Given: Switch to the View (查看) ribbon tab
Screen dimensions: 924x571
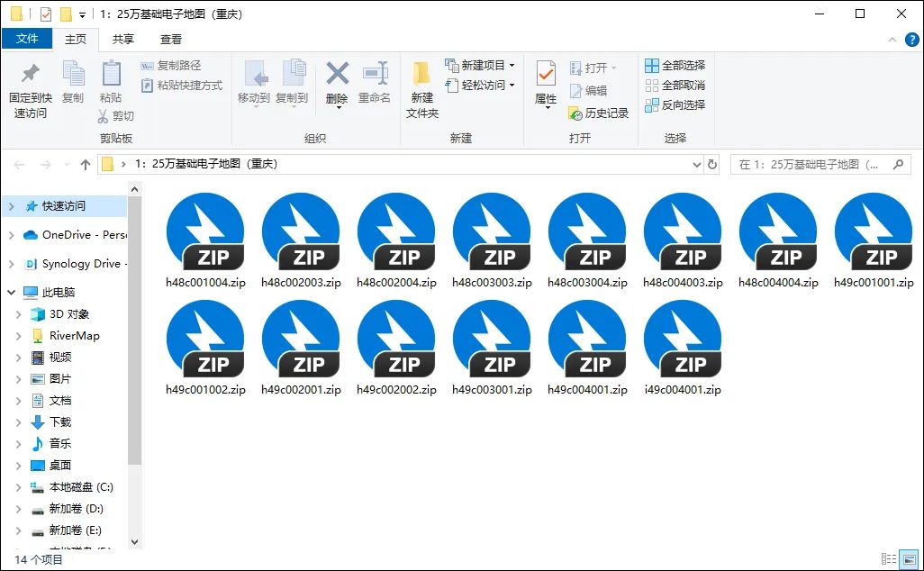Looking at the screenshot, I should point(171,40).
